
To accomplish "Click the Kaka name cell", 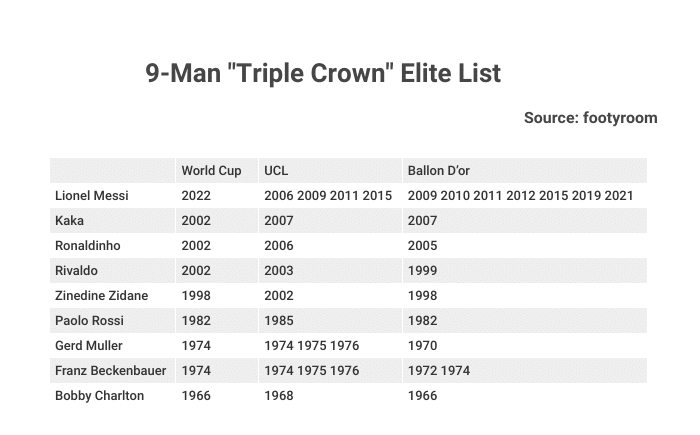I will 112,221.
